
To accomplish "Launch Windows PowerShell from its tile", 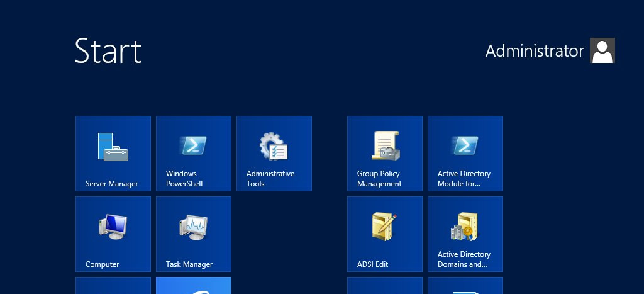I will (194, 153).
